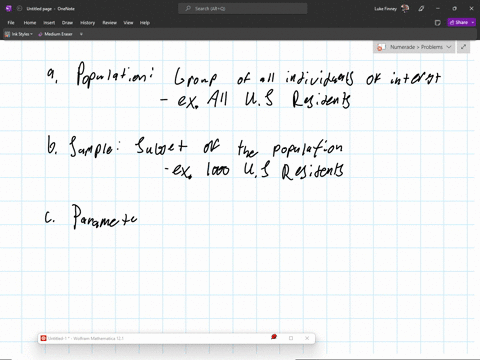Toggle full page view expand arrows
Image resolution: width=480 pixels, height=360 pixels.
(x=463, y=47)
